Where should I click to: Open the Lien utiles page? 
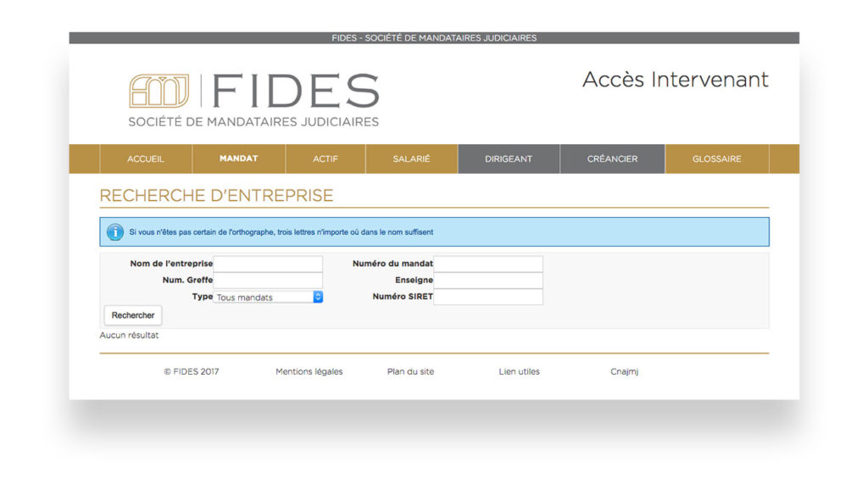[519, 370]
